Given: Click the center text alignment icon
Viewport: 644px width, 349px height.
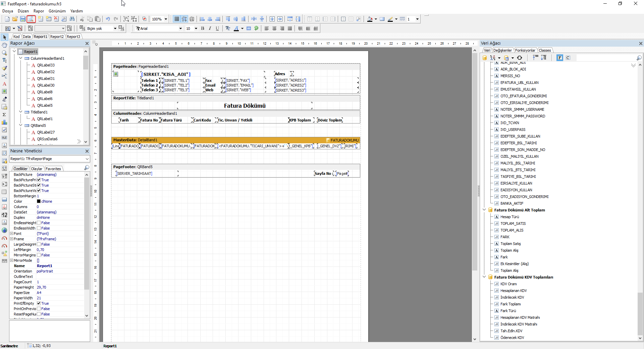Looking at the screenshot, I should [274, 29].
